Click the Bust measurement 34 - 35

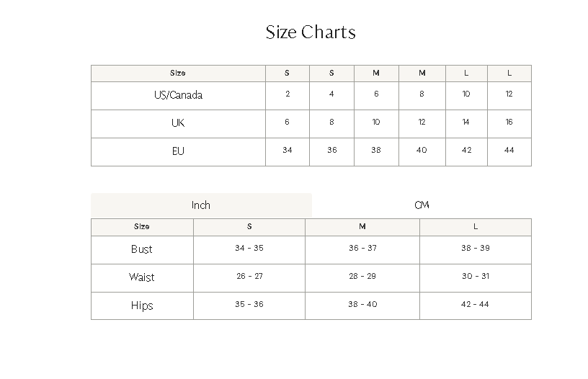(x=249, y=248)
